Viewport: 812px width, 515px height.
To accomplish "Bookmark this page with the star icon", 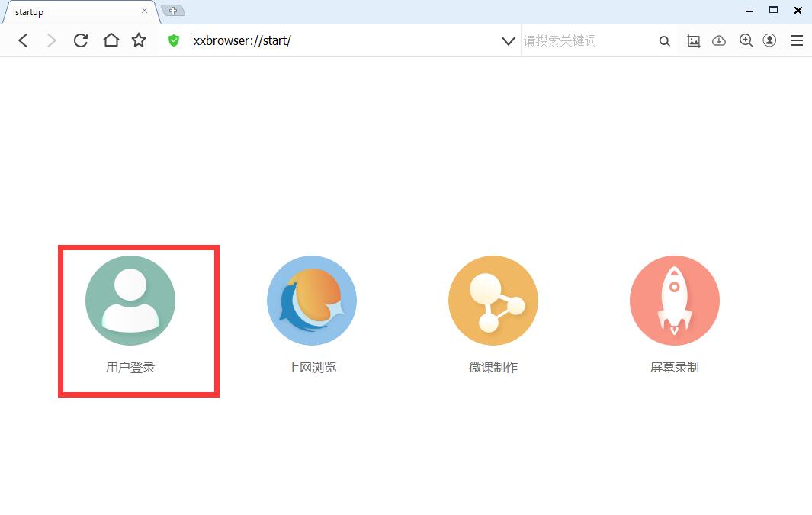I will [139, 40].
